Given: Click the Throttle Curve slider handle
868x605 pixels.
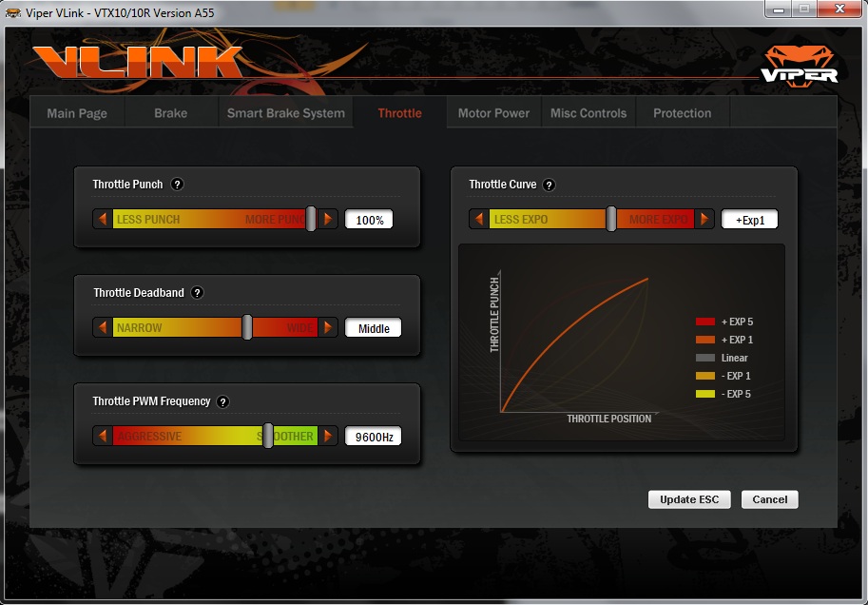Looking at the screenshot, I should pos(611,219).
